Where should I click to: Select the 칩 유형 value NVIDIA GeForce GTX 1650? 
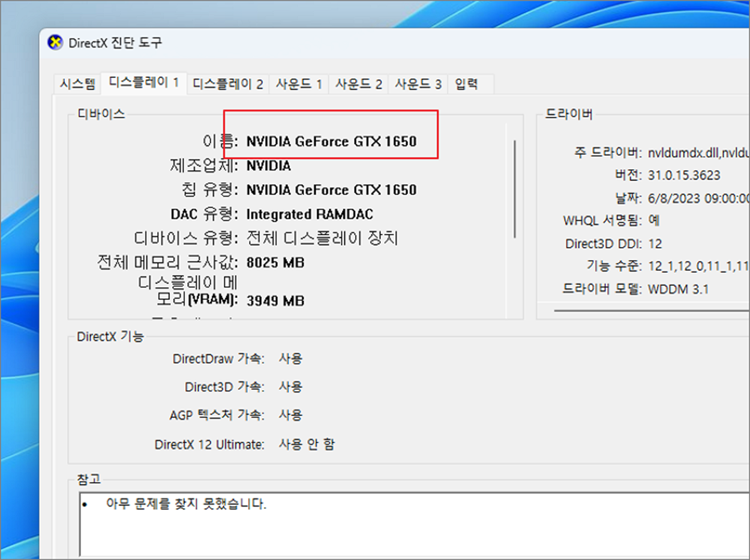[331, 190]
